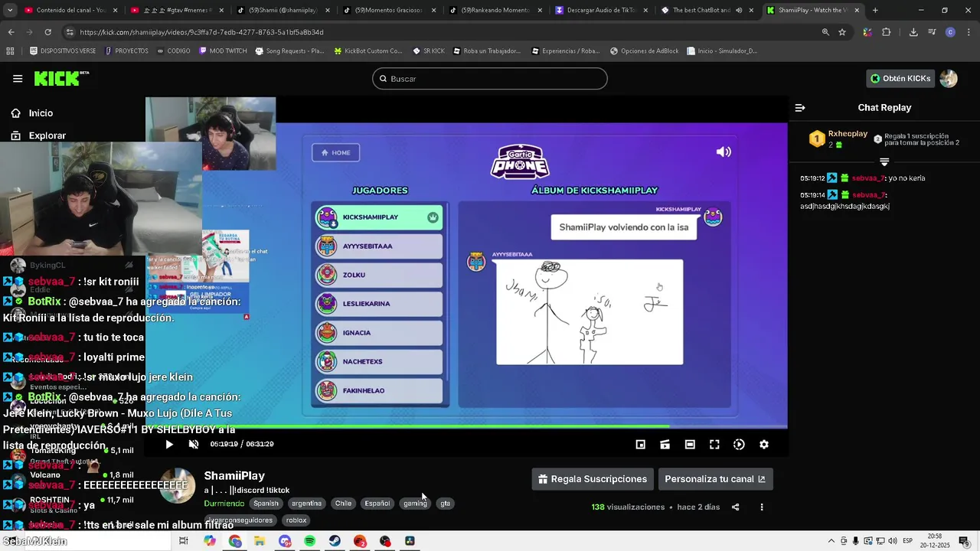This screenshot has width=980, height=551.
Task: Open DISPOSITIVOS VERSE bookmark
Action: [63, 51]
